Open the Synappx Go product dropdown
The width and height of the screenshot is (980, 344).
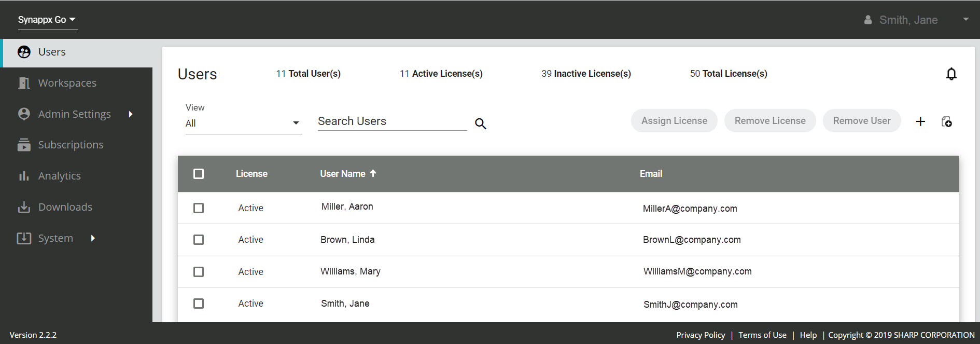[48, 20]
